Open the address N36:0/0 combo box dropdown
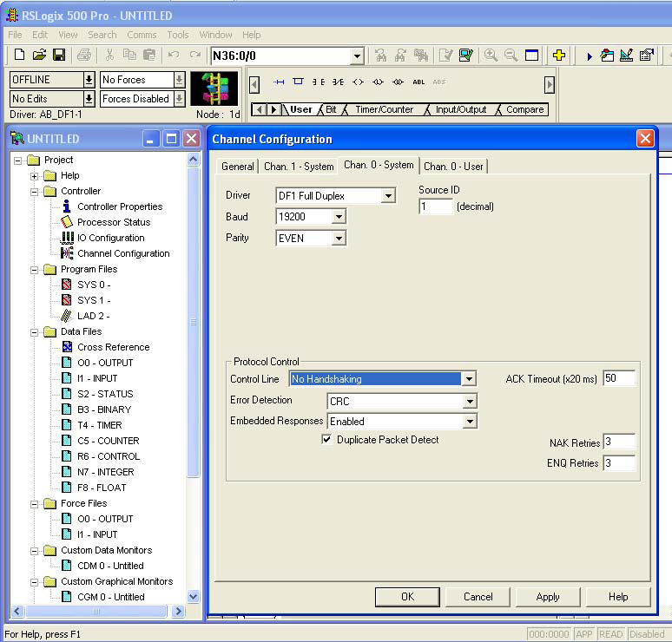 tap(357, 56)
